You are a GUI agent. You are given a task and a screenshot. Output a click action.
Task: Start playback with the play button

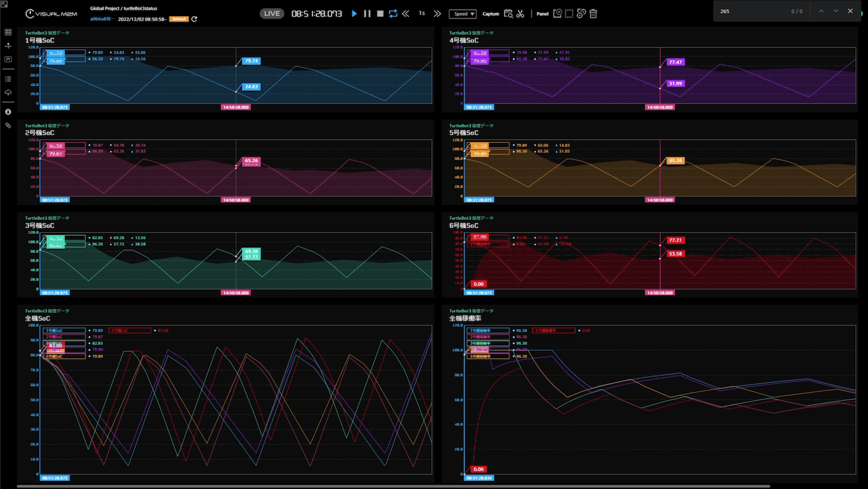coord(354,13)
